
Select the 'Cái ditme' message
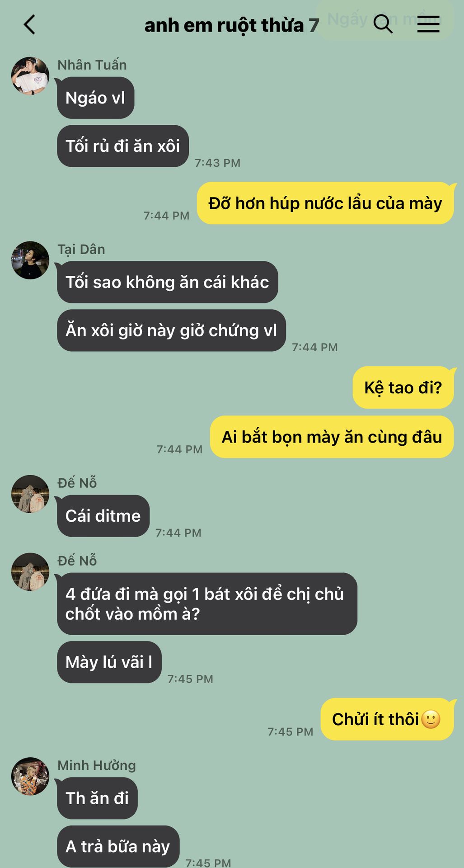103,516
